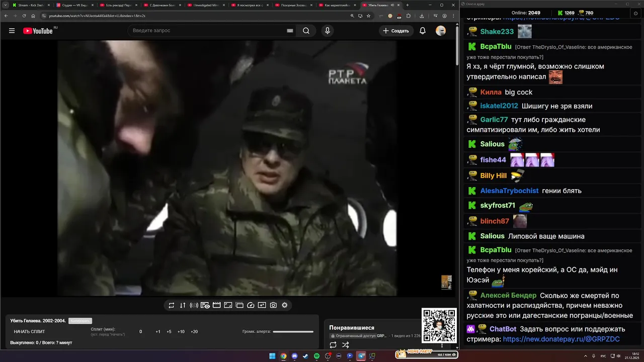The height and width of the screenshot is (362, 644).
Task: Click the 'РУС' language indicator in the system tray
Action: (603, 356)
